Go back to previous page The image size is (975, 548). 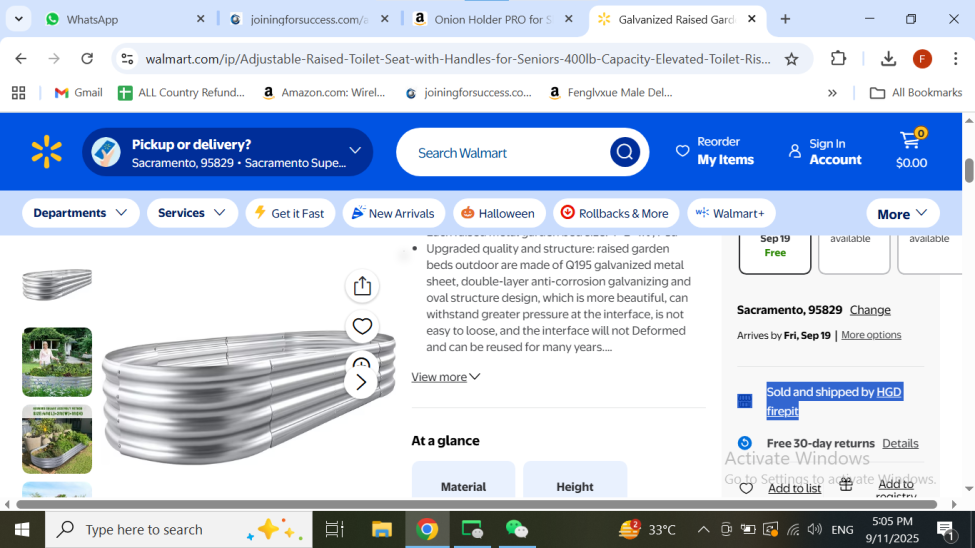21,58
